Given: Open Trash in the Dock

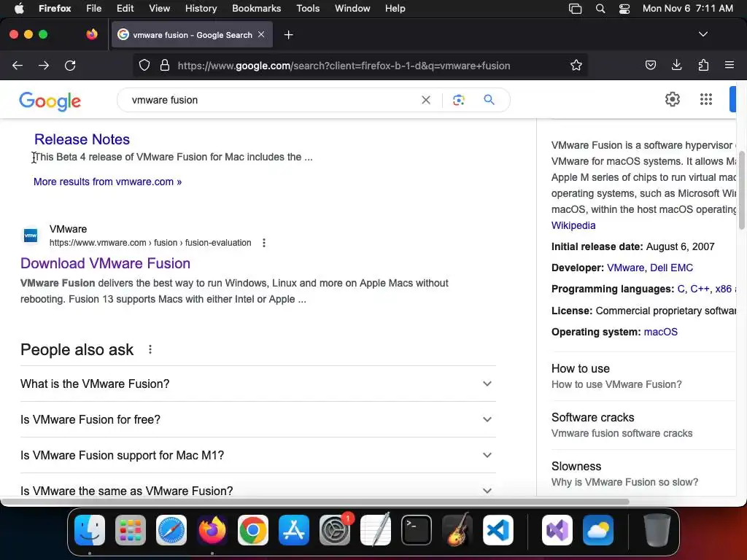Looking at the screenshot, I should [x=657, y=530].
